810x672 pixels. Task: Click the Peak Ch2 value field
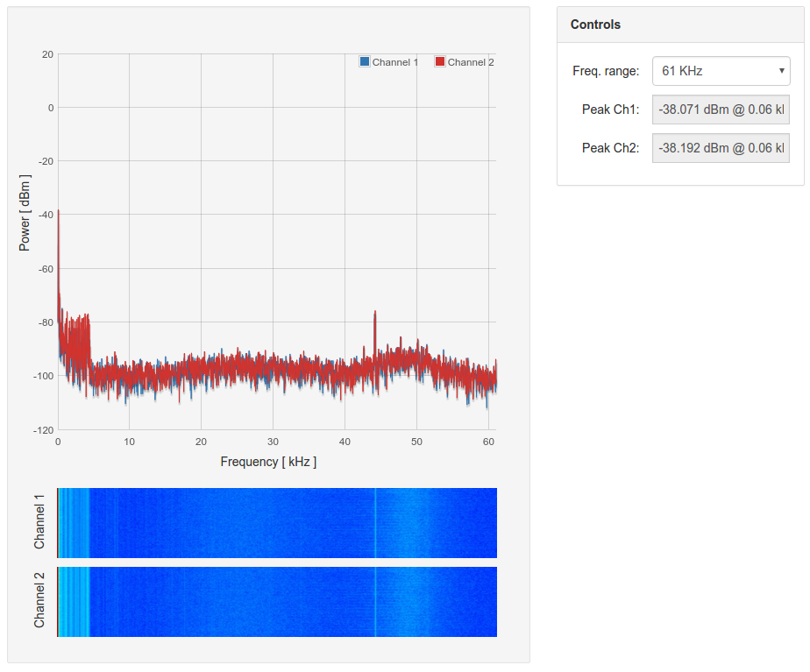[721, 148]
